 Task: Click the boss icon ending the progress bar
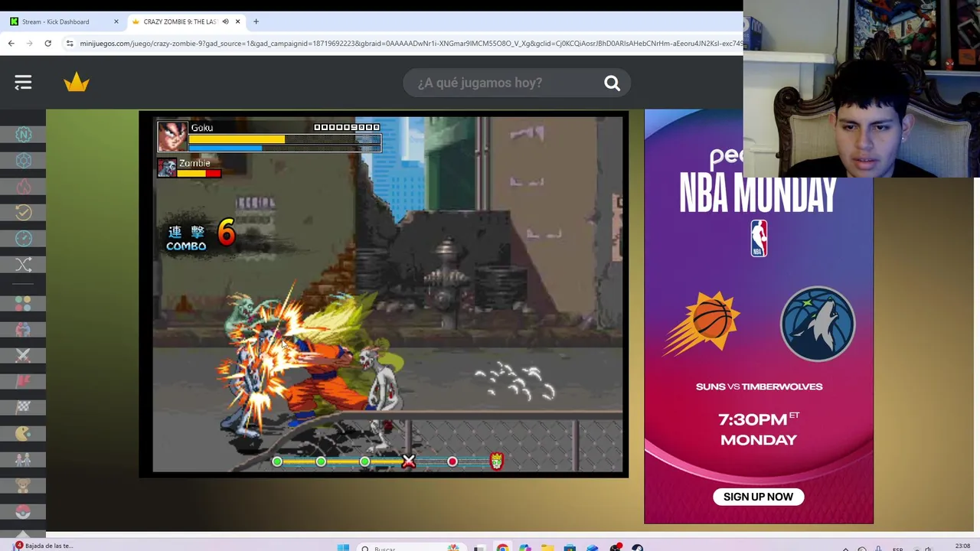496,461
